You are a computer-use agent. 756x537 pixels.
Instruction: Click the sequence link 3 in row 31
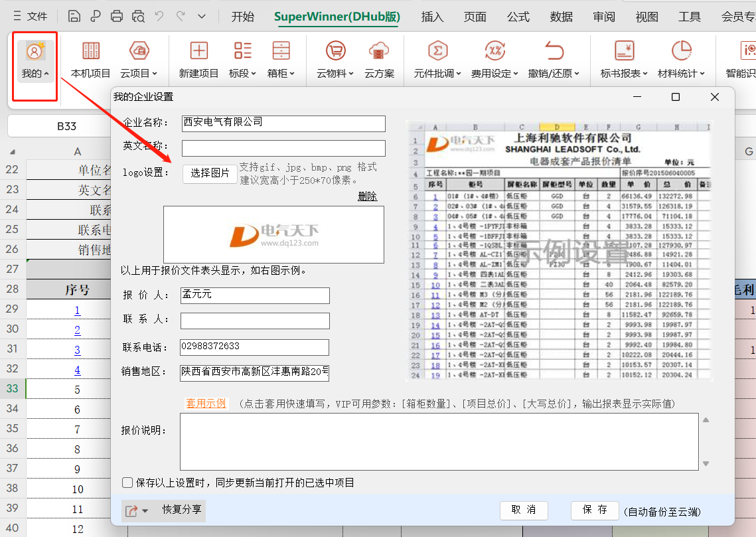pos(77,350)
